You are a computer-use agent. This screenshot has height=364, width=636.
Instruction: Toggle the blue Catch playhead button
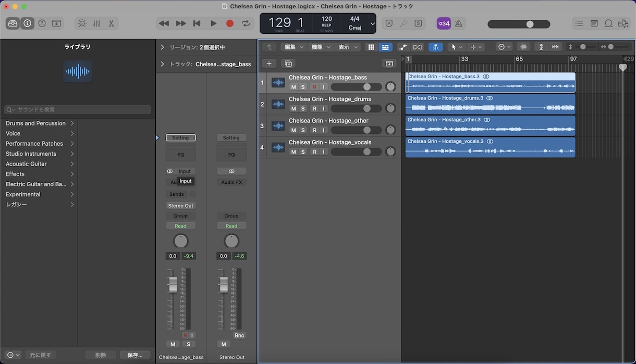click(435, 47)
